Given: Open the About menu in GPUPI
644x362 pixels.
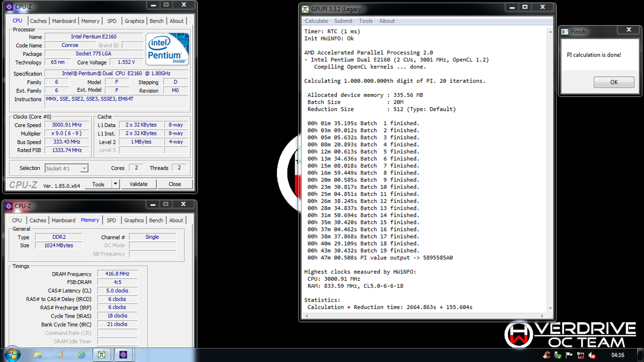Looking at the screenshot, I should tap(387, 21).
